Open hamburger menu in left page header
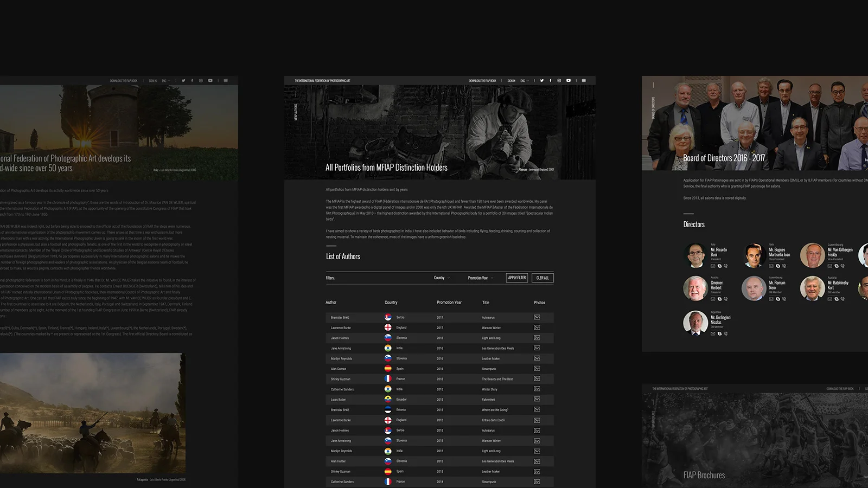 226,81
